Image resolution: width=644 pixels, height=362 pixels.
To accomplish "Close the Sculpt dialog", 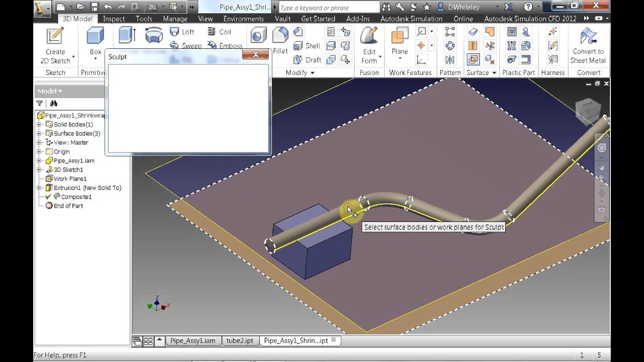I will pos(255,54).
